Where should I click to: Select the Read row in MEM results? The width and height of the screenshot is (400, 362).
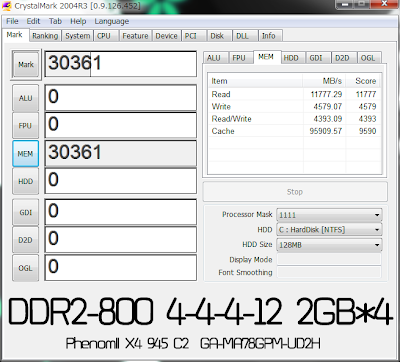[294, 94]
